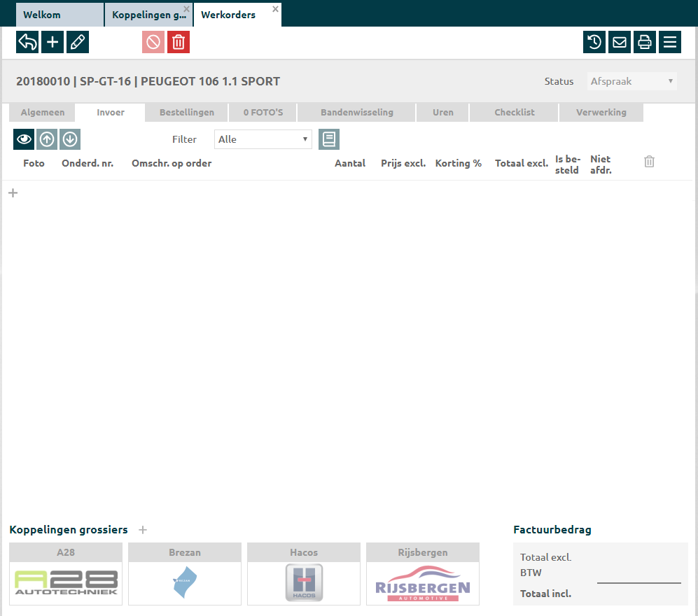This screenshot has height=616, width=698.
Task: Print work order using printer icon
Action: click(x=645, y=42)
